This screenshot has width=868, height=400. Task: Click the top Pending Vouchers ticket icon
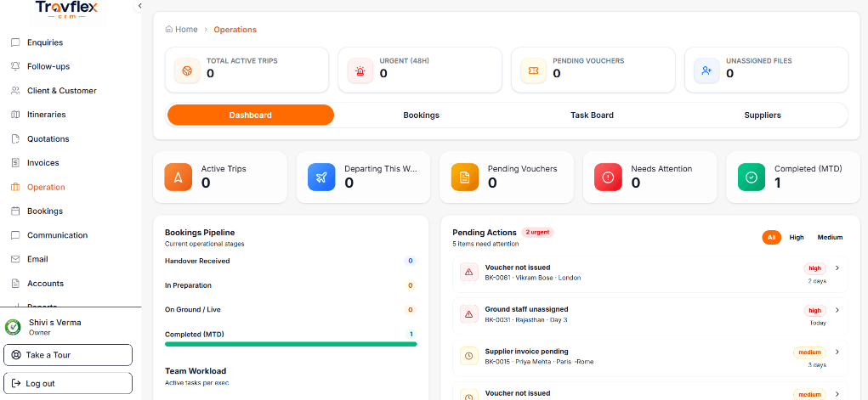[x=534, y=70]
